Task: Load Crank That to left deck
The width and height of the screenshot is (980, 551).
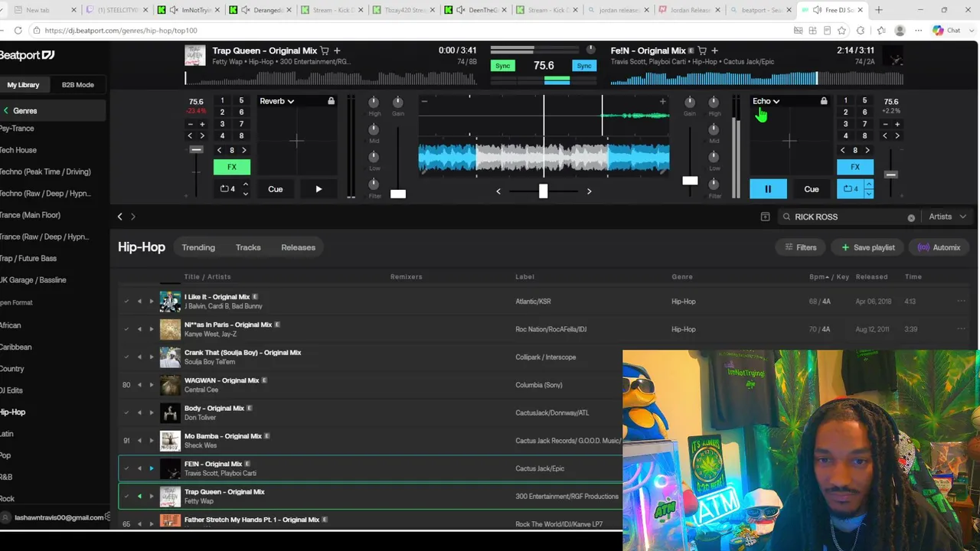Action: (x=139, y=357)
